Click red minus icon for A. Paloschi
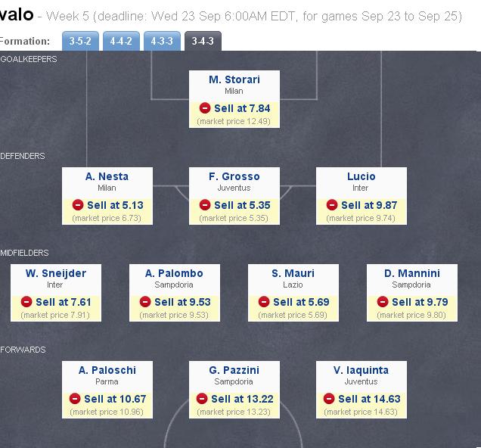This screenshot has height=448, width=481. 74,399
